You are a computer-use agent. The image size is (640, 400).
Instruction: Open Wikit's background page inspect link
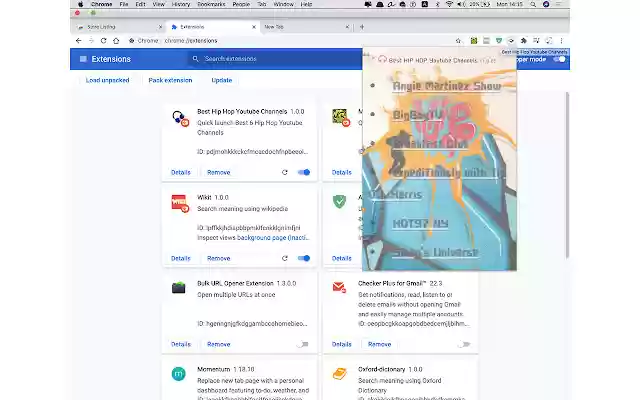(x=273, y=238)
